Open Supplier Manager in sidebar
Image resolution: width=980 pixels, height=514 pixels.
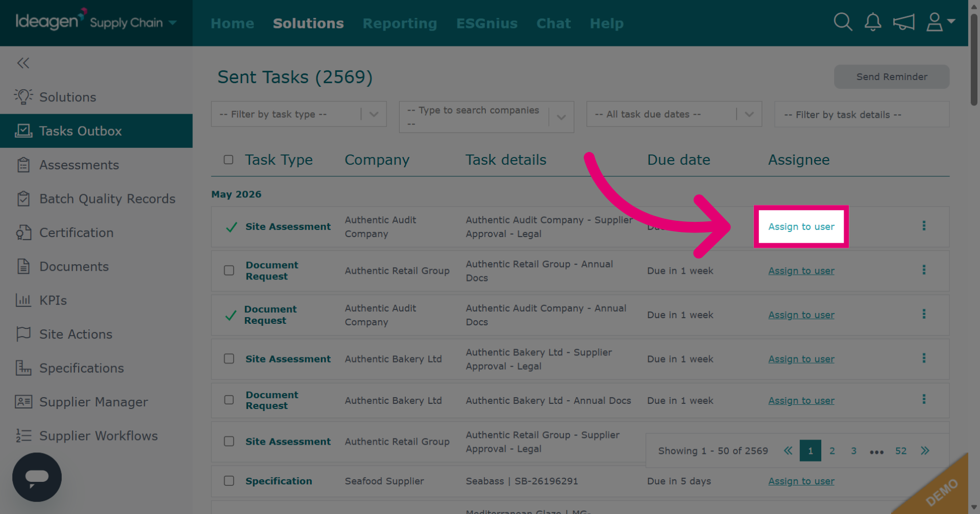tap(94, 402)
